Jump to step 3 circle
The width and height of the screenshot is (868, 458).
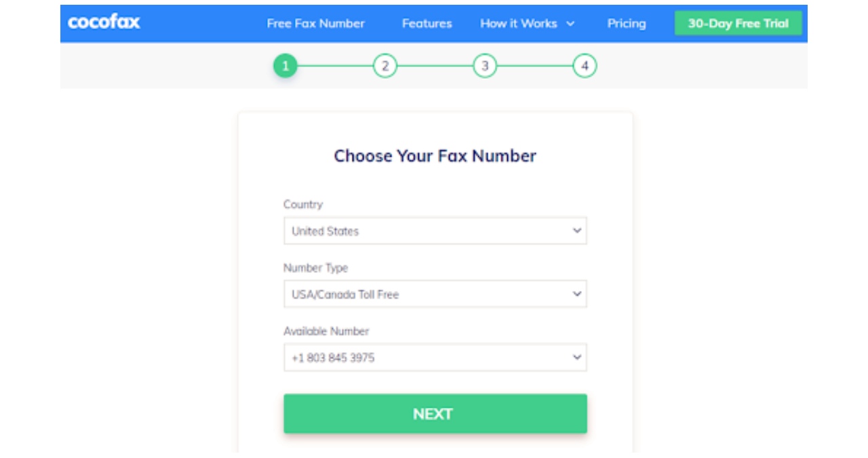click(485, 66)
